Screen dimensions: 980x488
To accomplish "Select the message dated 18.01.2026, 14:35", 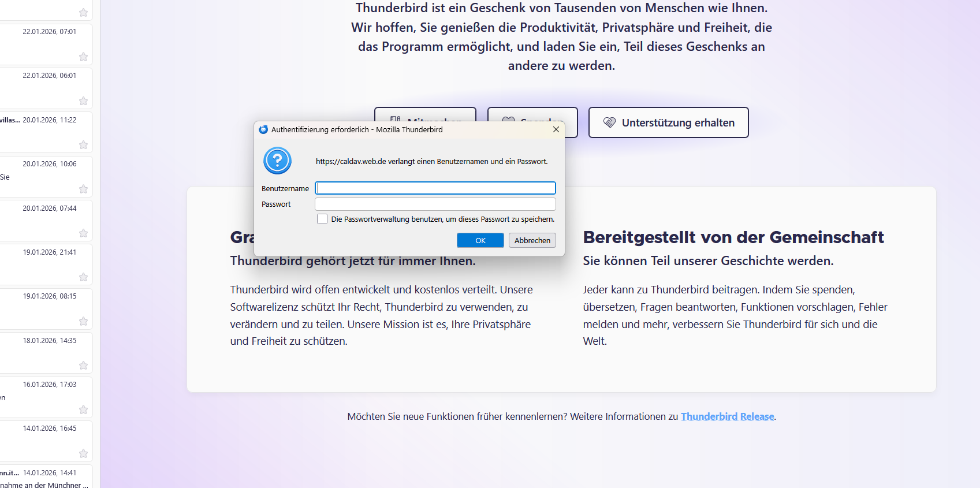I will tap(46, 353).
